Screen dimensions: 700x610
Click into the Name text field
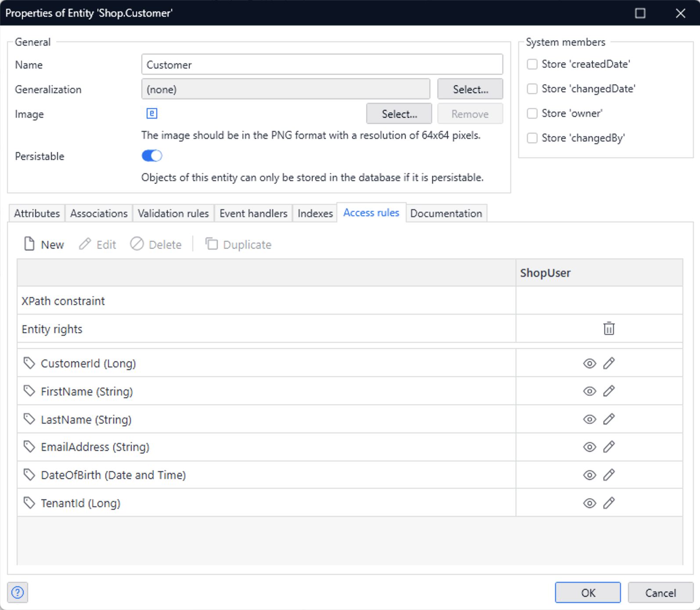[322, 65]
